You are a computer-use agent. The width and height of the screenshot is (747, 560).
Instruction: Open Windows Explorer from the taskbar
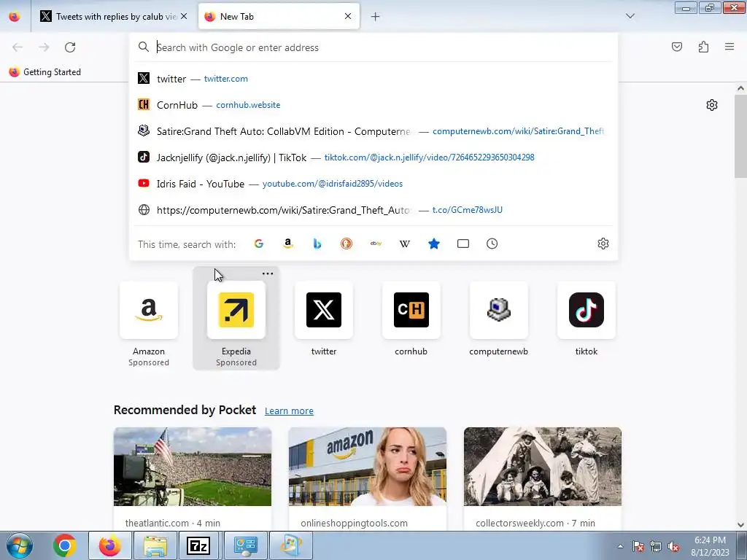155,545
